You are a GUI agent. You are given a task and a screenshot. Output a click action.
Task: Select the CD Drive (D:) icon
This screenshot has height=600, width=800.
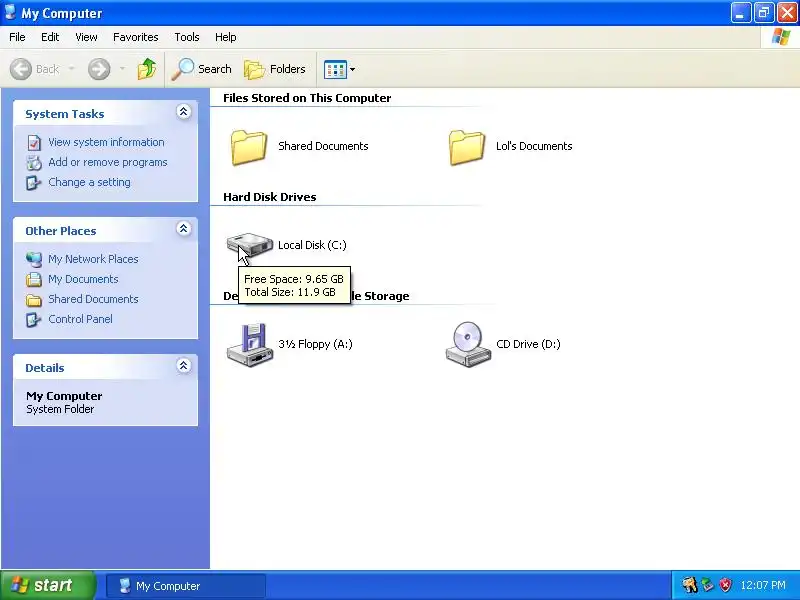[468, 344]
